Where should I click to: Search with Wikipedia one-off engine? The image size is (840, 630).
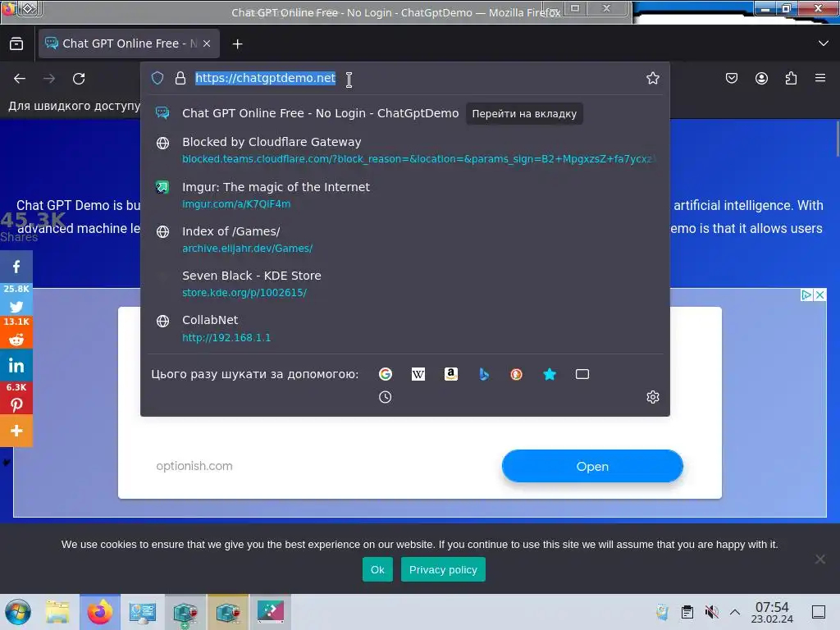[418, 374]
